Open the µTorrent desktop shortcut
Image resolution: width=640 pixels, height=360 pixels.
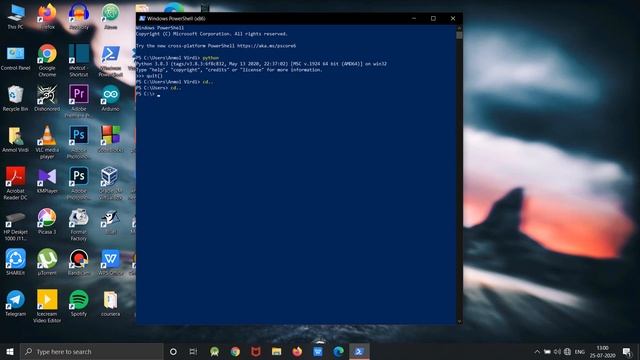pos(47,262)
